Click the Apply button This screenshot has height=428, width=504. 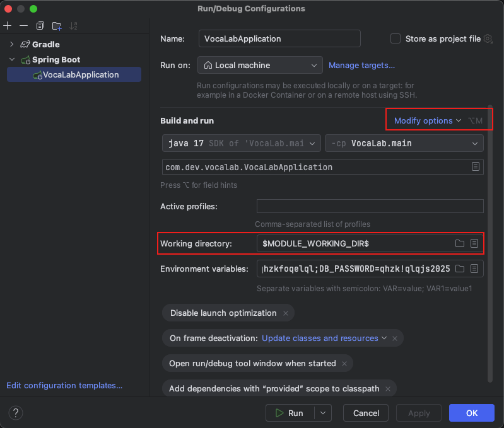(x=419, y=413)
